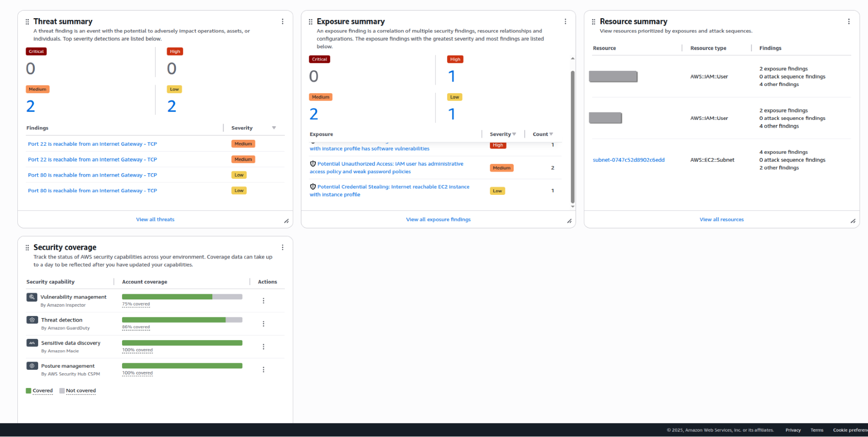The height and width of the screenshot is (437, 868).
Task: Open the subnet-0747c52d8902c6edd resource link
Action: [628, 160]
